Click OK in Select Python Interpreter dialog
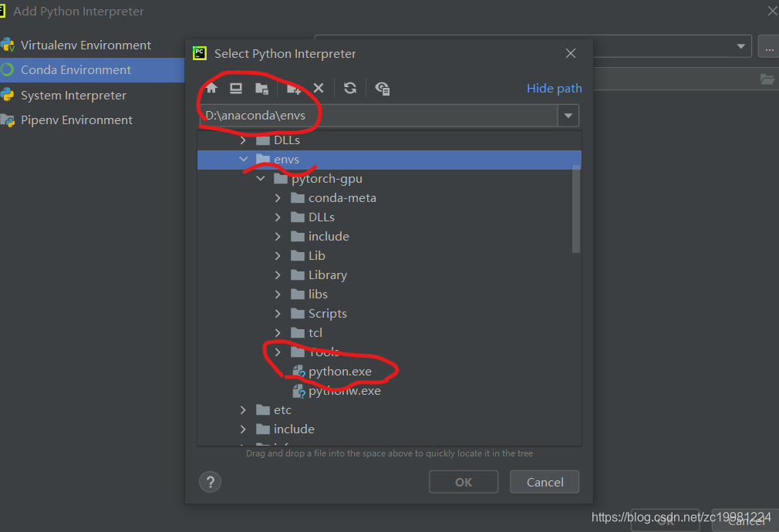Screen dimensions: 779x532 (464, 482)
